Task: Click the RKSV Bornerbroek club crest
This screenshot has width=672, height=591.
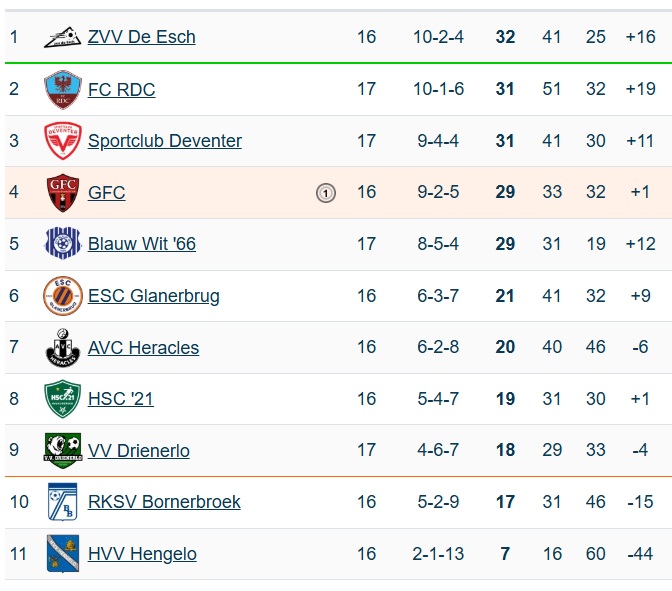Action: click(62, 502)
